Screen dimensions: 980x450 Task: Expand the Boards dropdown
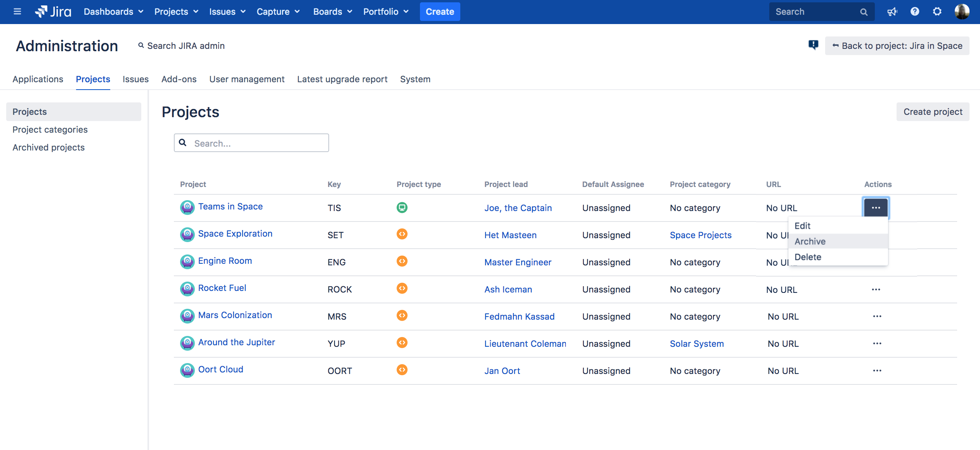pos(333,12)
